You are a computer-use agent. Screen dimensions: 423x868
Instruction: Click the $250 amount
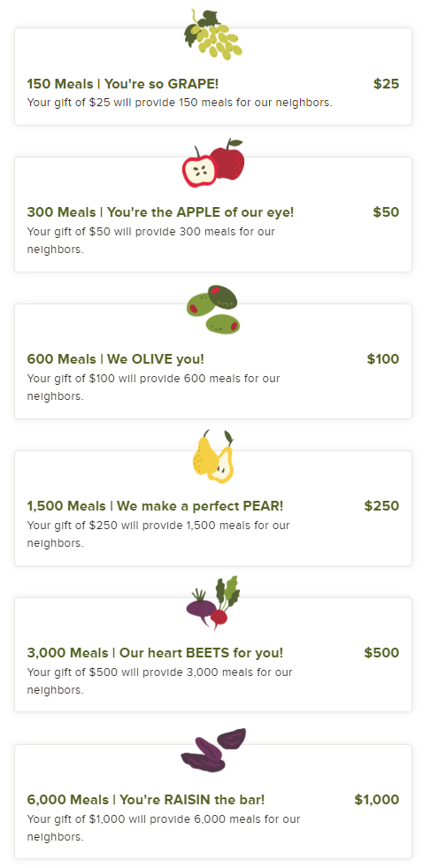381,506
